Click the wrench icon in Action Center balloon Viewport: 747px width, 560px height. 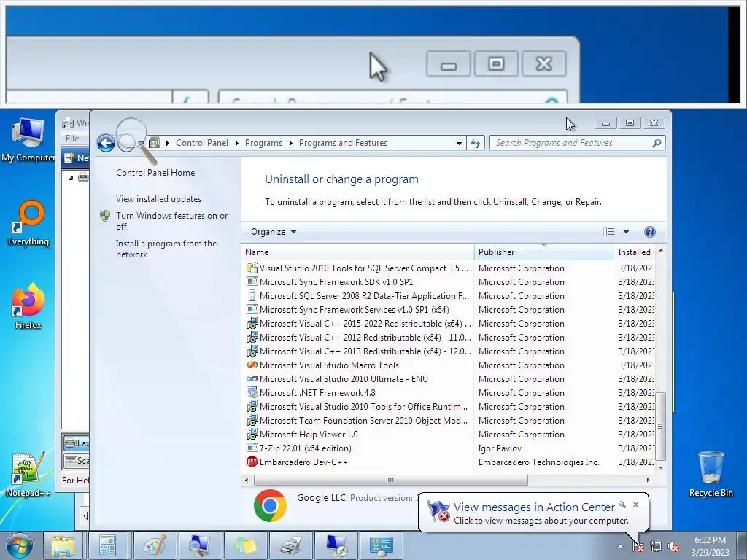coord(622,505)
